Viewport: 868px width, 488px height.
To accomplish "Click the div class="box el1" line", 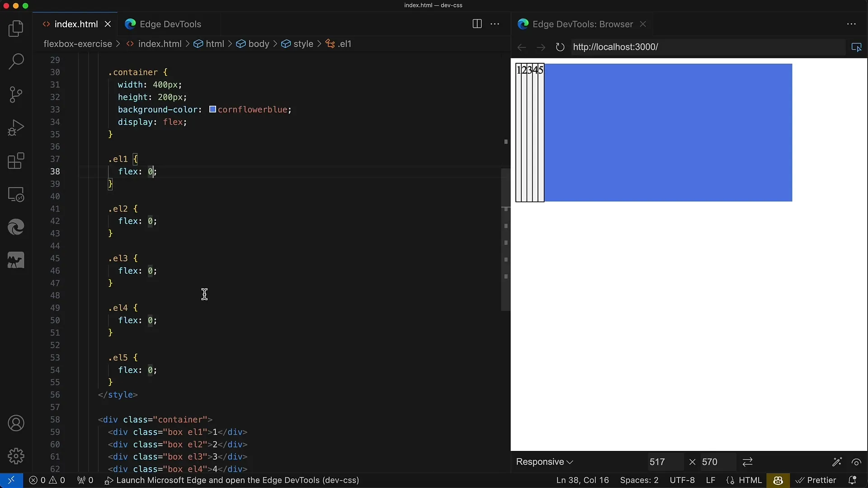I will pyautogui.click(x=178, y=432).
